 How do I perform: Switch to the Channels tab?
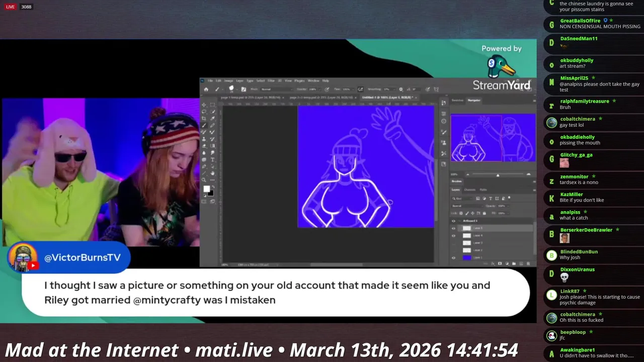(x=469, y=190)
